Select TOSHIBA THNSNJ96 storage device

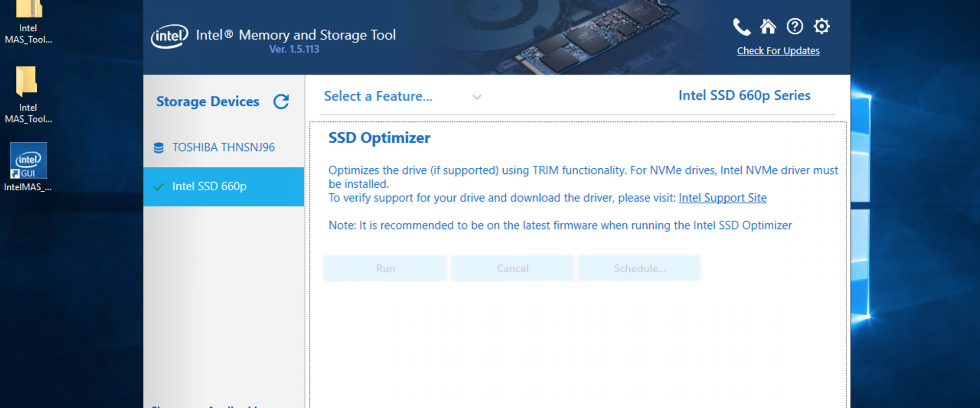point(224,147)
